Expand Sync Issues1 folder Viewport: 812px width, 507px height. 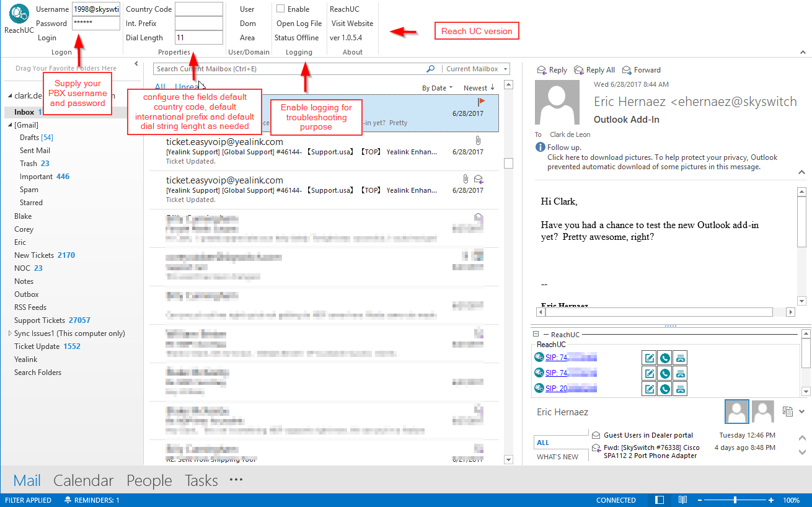9,333
